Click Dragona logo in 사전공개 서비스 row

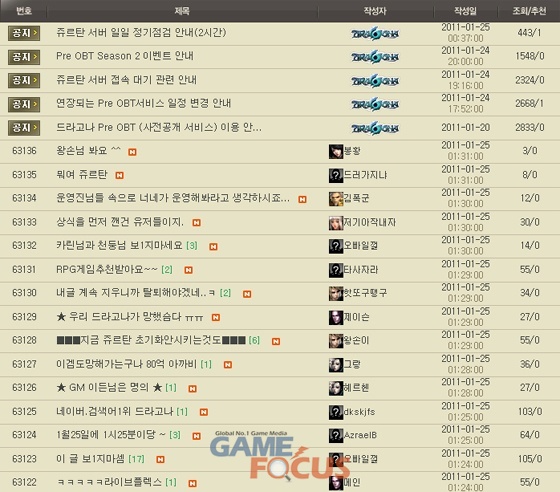(375, 128)
